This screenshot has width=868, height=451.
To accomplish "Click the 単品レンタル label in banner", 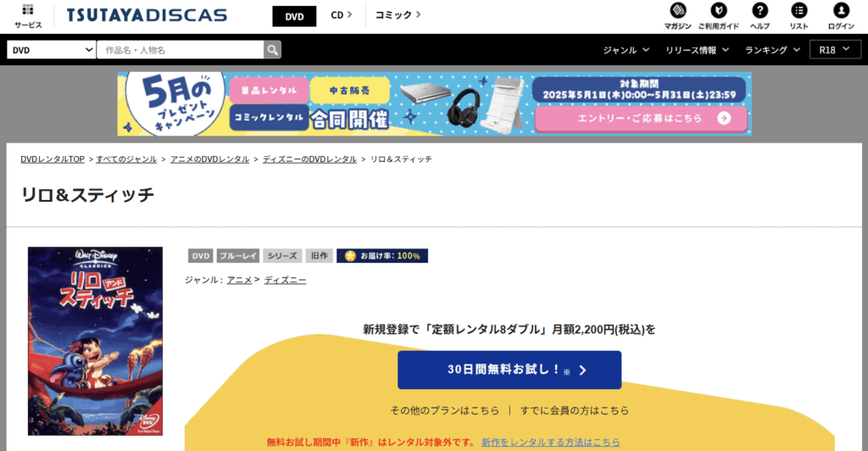I will [269, 90].
